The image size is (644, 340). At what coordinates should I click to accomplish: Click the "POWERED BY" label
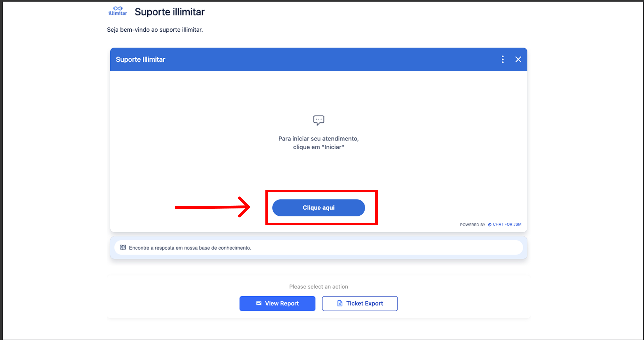coord(472,225)
